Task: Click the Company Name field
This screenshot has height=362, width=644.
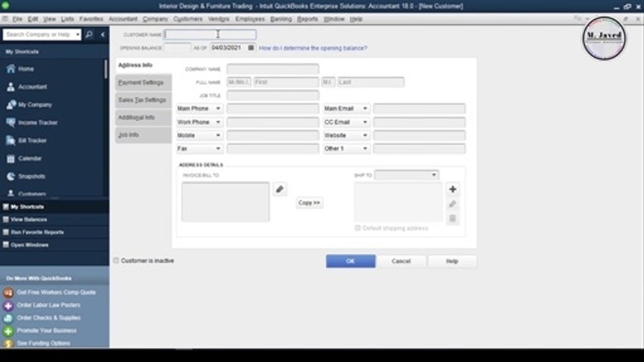Action: [x=273, y=69]
